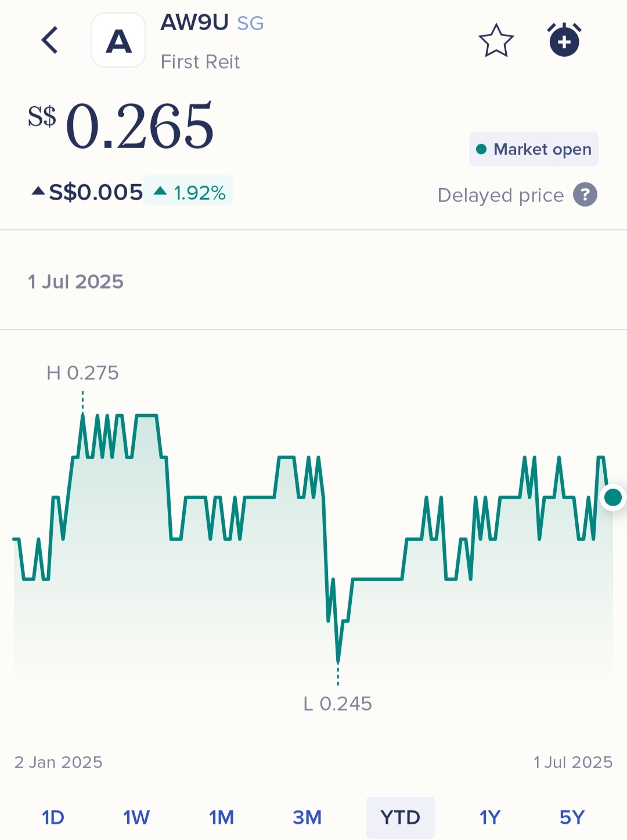Select the 1Y chart range
Screen dimensions: 627x840
tap(490, 817)
